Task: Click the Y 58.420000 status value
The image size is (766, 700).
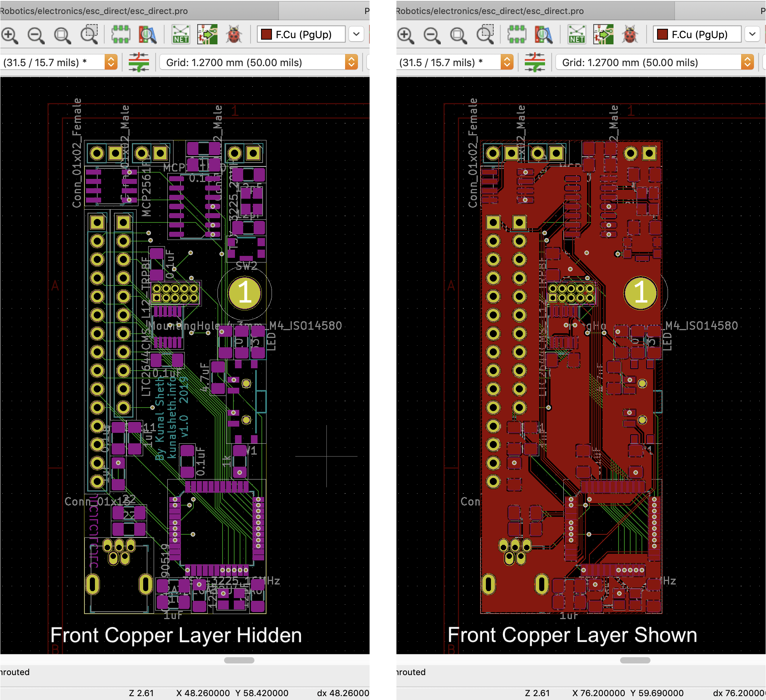Action: [x=262, y=693]
